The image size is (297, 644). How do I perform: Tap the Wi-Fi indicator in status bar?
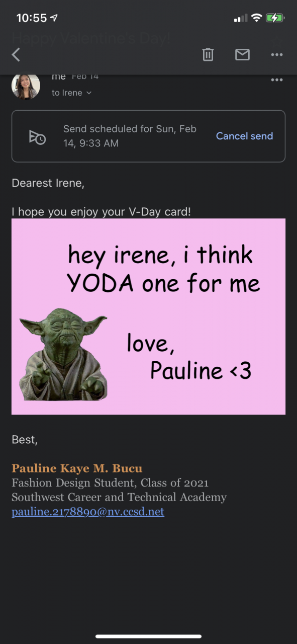pos(256,18)
